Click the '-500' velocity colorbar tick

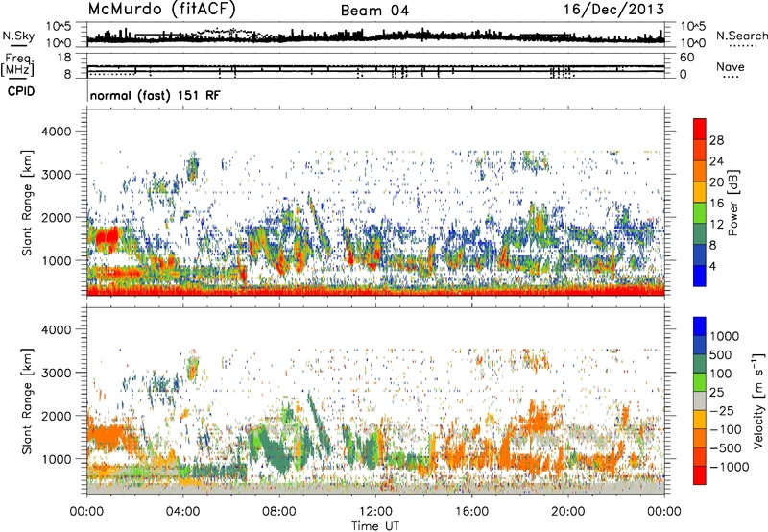coord(726,448)
